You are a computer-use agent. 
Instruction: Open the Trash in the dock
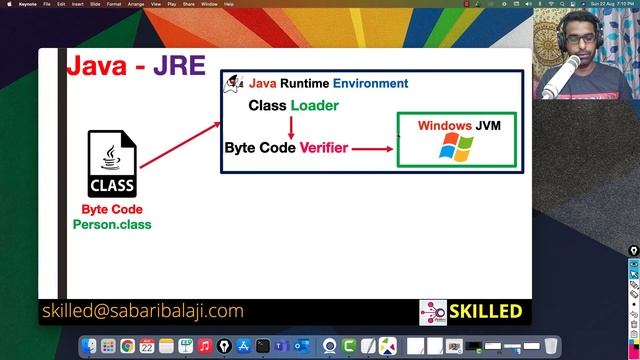click(x=551, y=346)
